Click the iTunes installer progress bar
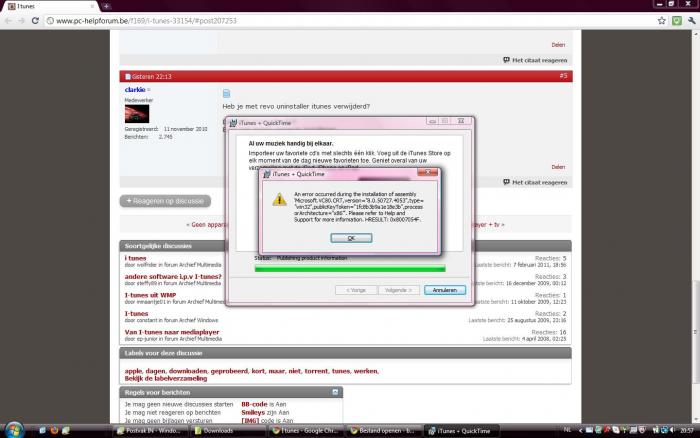 pos(350,268)
